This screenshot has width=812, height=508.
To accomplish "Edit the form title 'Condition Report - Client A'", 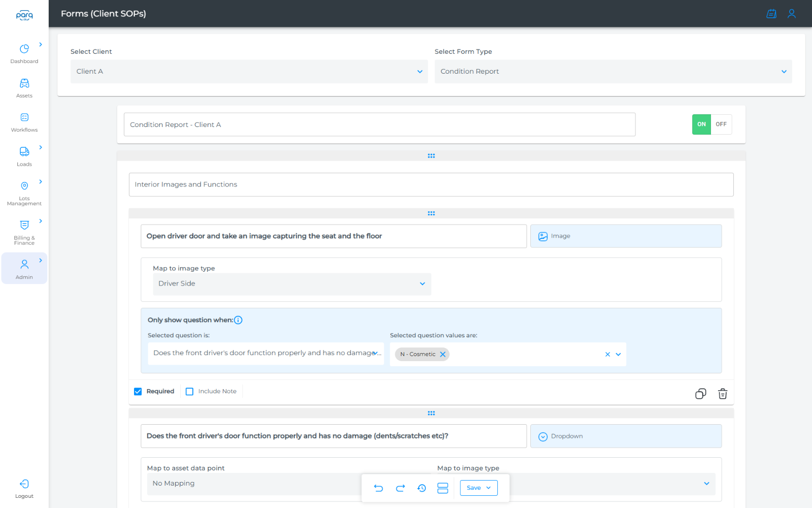I will coord(380,124).
